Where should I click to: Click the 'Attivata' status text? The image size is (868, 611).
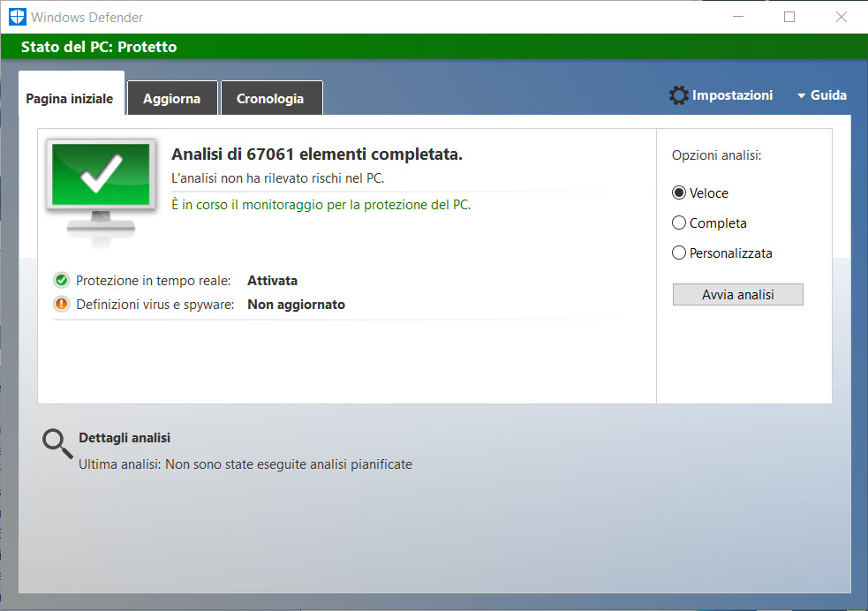coord(272,281)
